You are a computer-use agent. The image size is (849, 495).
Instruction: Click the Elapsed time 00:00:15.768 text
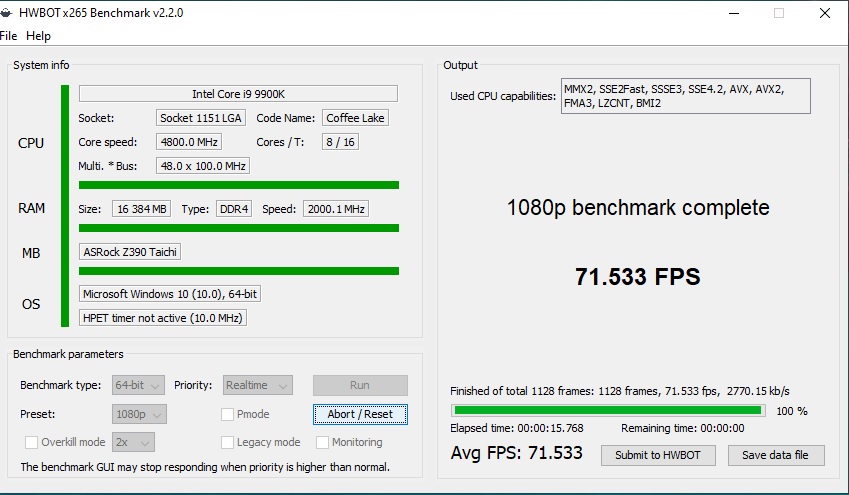coord(517,428)
